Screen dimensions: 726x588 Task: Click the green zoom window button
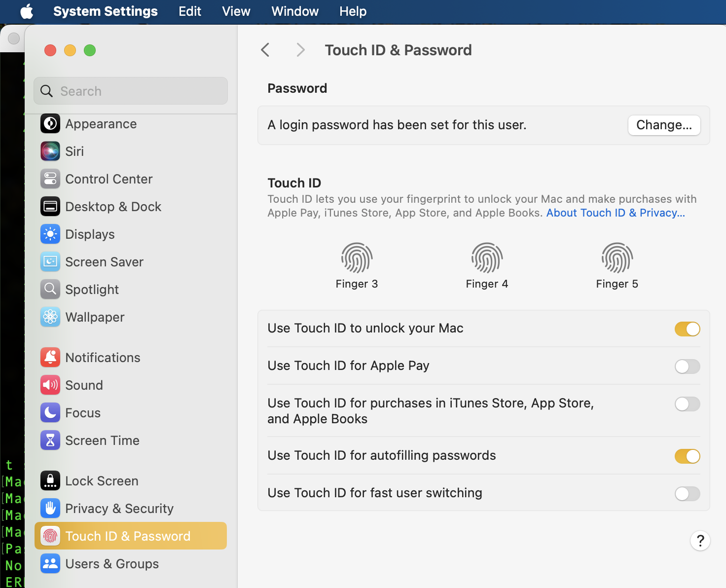(90, 50)
